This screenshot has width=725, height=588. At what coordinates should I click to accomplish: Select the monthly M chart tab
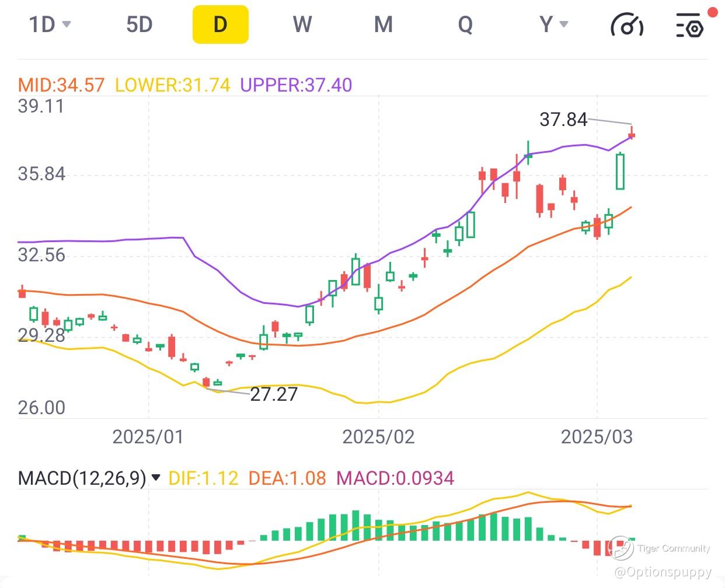click(383, 24)
